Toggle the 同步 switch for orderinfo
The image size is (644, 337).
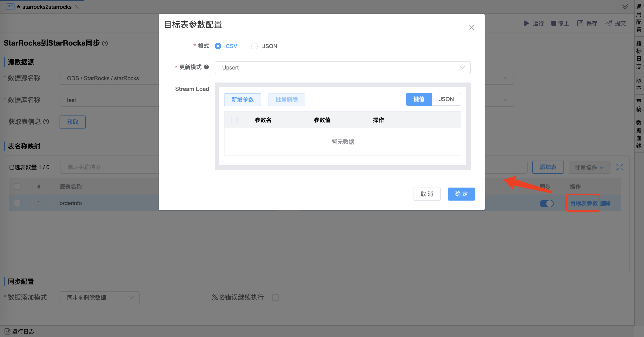click(547, 203)
